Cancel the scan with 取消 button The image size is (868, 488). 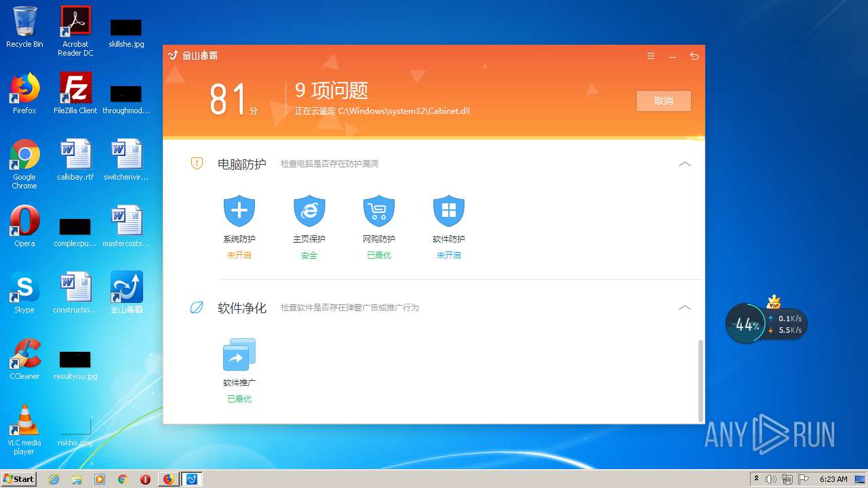tap(664, 101)
